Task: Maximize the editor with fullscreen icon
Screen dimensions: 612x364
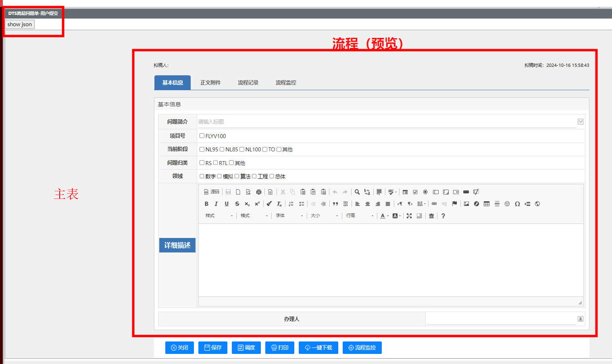Action: point(409,216)
